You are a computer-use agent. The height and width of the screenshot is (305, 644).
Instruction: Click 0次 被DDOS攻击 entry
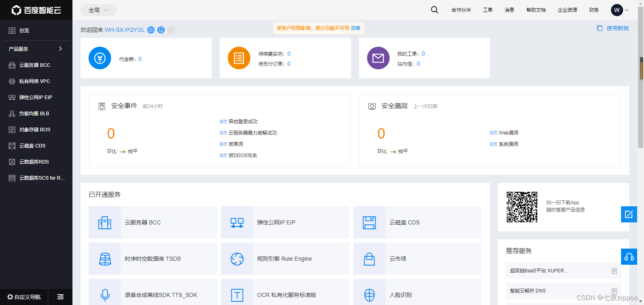click(238, 156)
